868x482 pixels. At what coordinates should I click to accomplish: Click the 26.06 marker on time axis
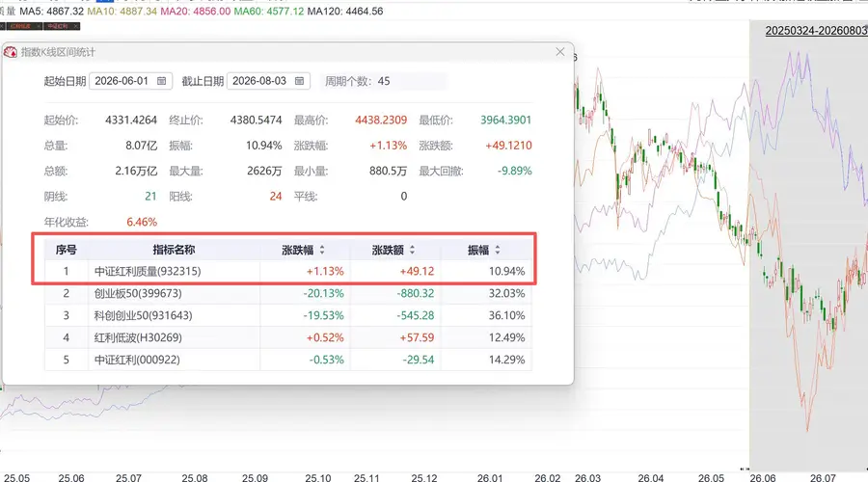pos(762,477)
